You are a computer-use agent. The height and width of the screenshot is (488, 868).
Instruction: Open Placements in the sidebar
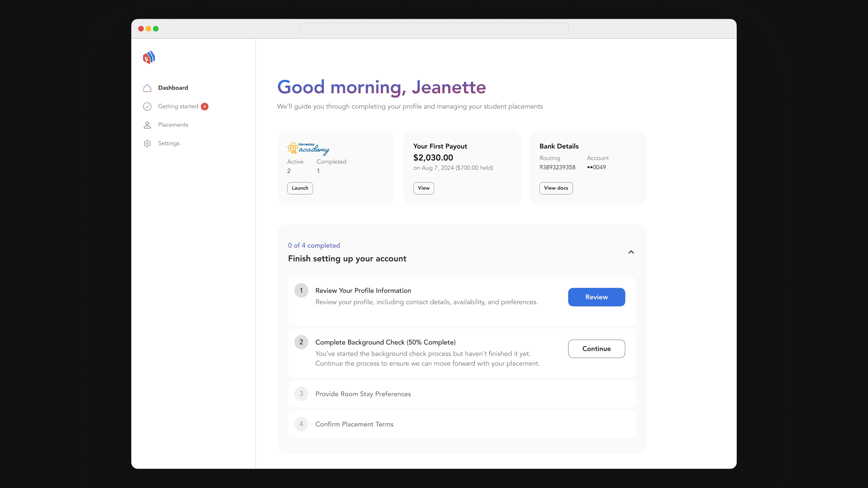tap(173, 125)
